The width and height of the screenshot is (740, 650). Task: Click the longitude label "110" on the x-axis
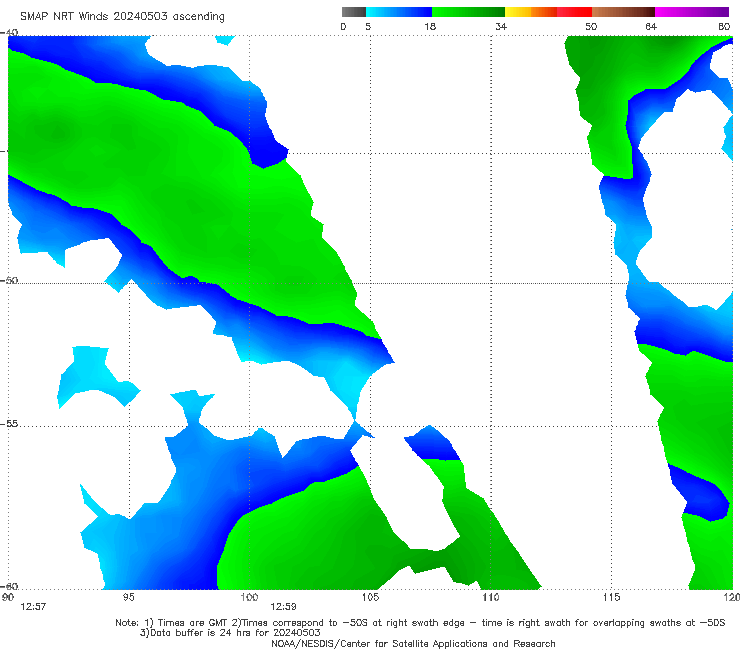[x=491, y=597]
